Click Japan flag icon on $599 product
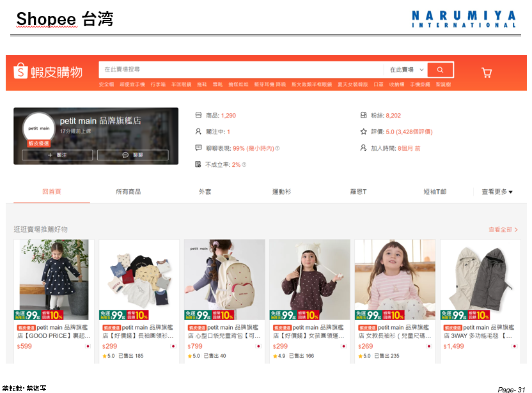 pos(88,346)
